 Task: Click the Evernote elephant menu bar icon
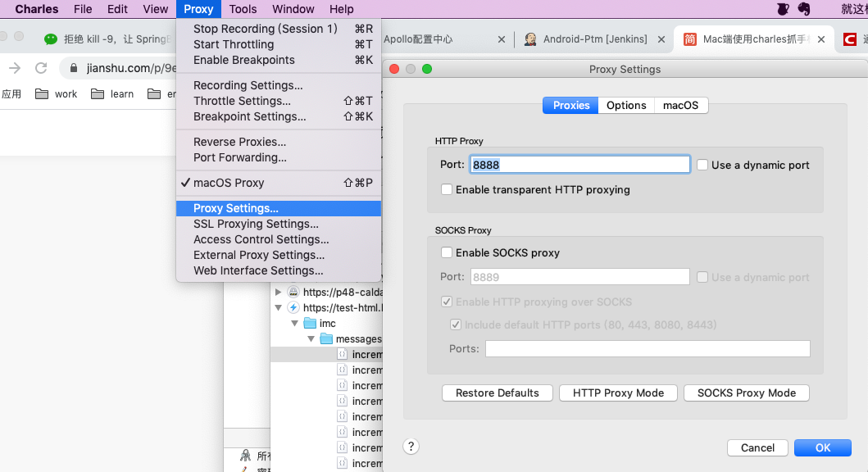[804, 9]
